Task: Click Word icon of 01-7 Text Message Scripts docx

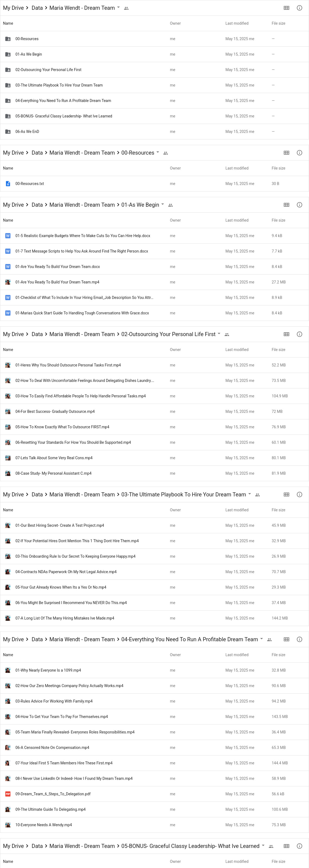Action: (x=8, y=251)
